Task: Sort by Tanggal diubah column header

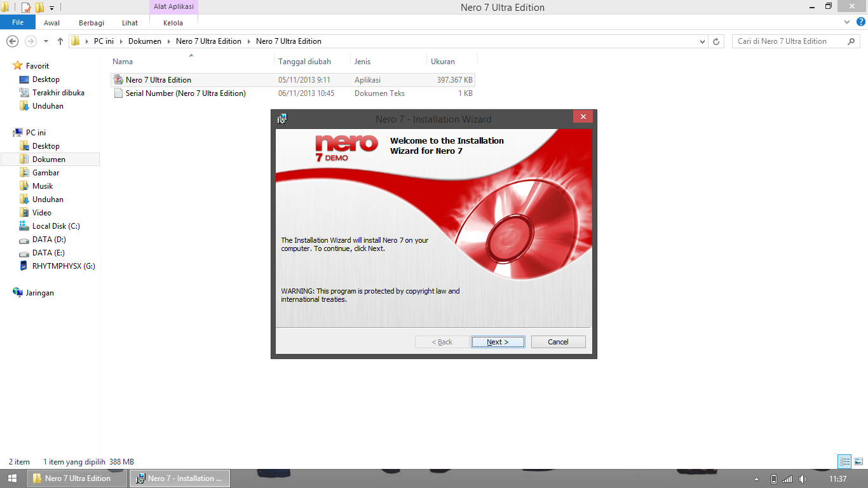Action: tap(313, 62)
